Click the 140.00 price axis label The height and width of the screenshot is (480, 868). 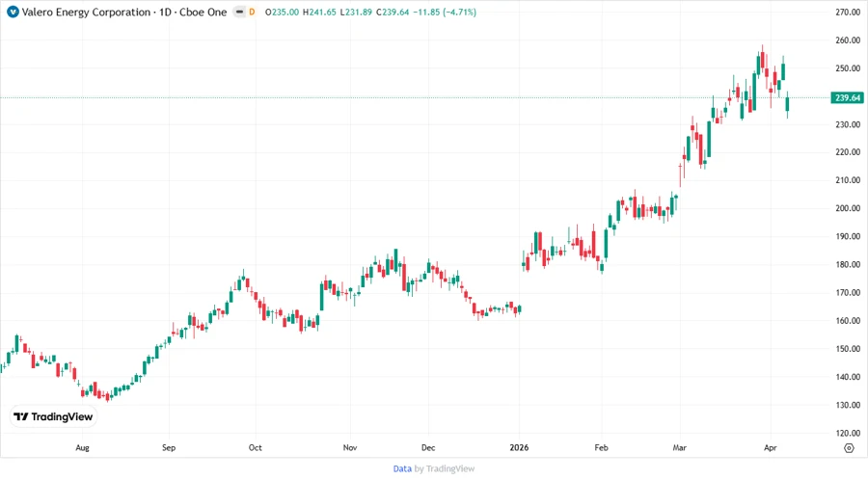848,377
